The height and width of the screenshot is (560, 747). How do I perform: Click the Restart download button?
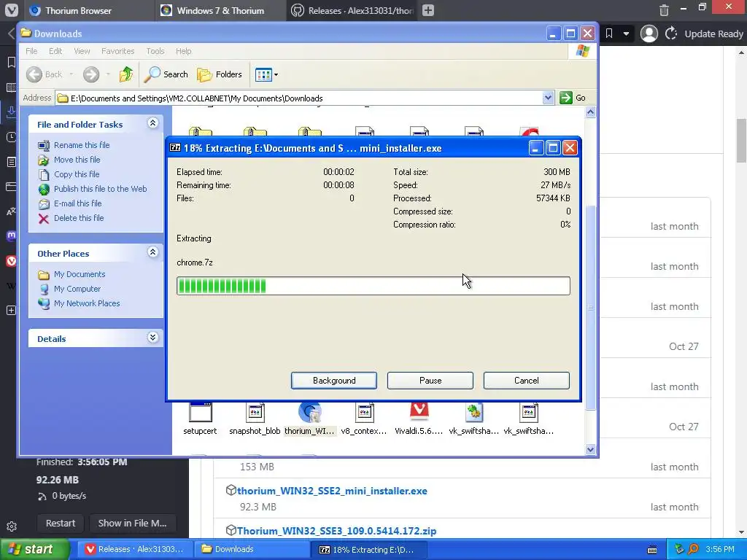pos(61,524)
